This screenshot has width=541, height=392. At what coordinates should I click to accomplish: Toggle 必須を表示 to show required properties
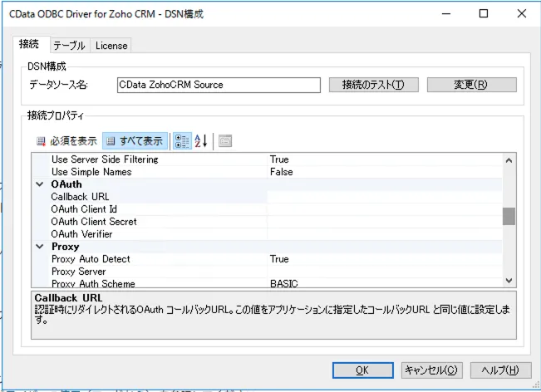(x=66, y=141)
